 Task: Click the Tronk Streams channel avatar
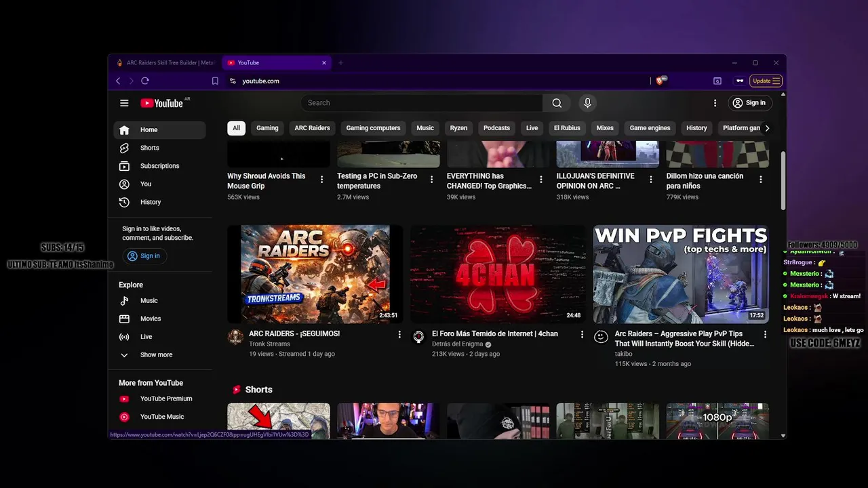click(x=235, y=337)
